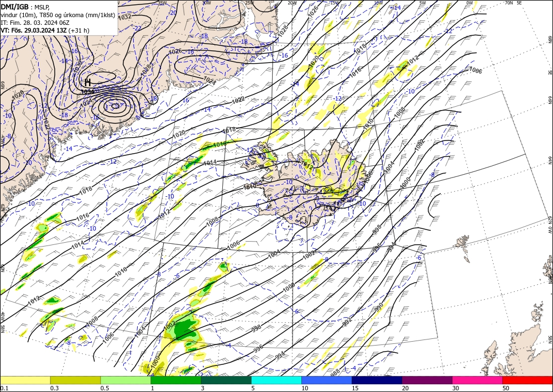The width and height of the screenshot is (553, 392).
Task: Click the legend value '20'
Action: (x=405, y=388)
